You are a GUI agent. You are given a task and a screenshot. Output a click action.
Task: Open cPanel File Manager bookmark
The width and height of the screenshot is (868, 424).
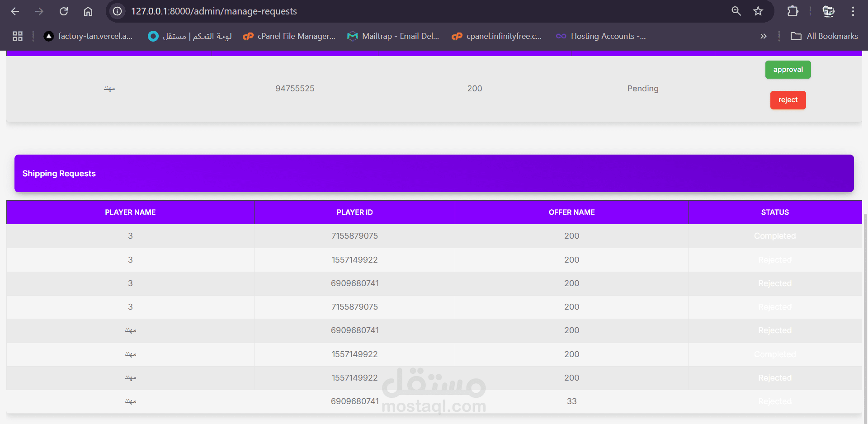click(x=289, y=36)
